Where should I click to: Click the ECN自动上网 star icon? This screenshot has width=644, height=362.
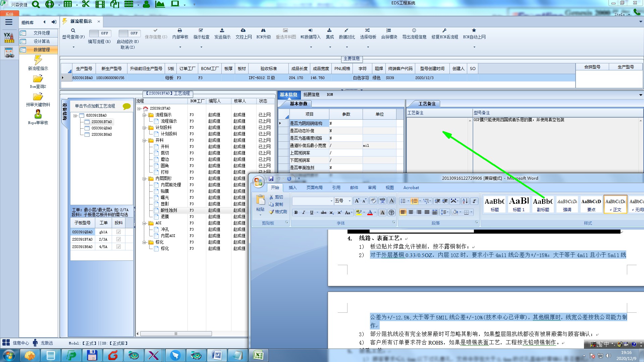(474, 31)
